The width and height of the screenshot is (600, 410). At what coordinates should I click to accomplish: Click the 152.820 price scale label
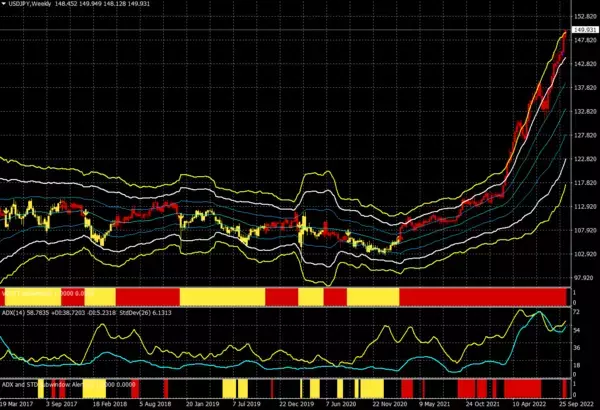(x=584, y=17)
